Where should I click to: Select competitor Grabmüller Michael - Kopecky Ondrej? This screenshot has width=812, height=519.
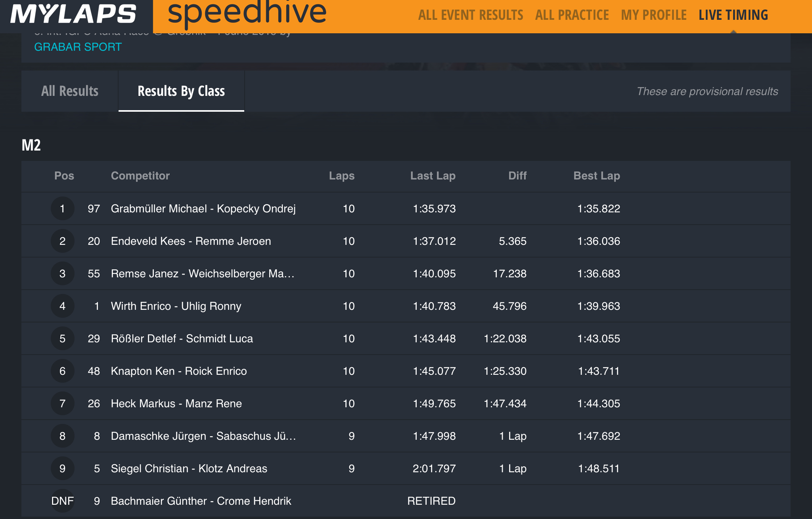pyautogui.click(x=203, y=208)
